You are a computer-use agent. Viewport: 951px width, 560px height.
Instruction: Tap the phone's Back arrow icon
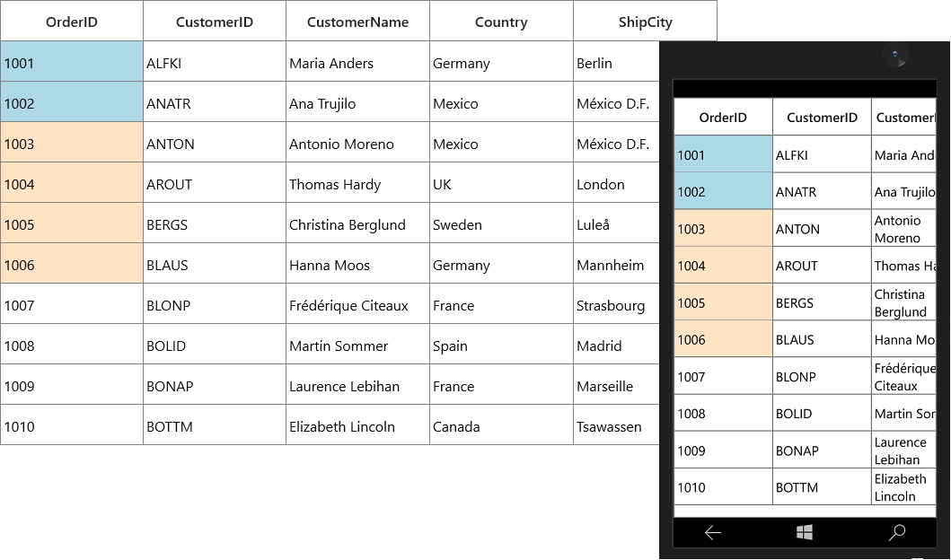[x=713, y=533]
